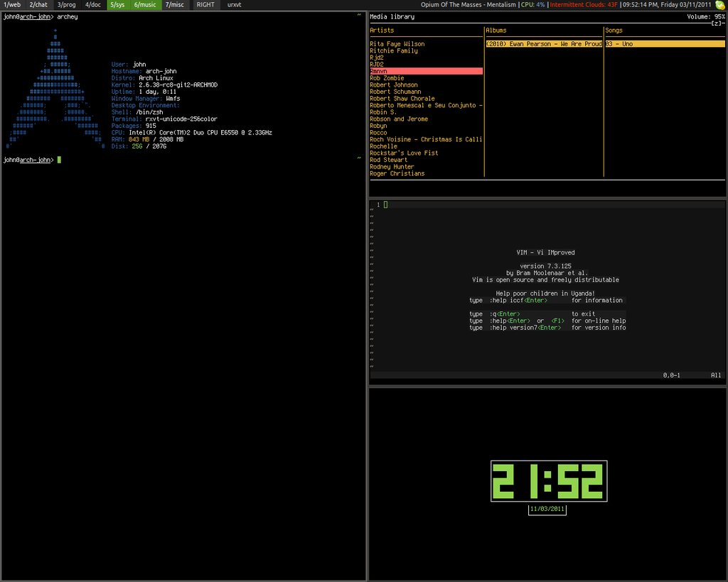Click the Disk: 25G / 207G line
This screenshot has width=728, height=582.
click(x=139, y=146)
